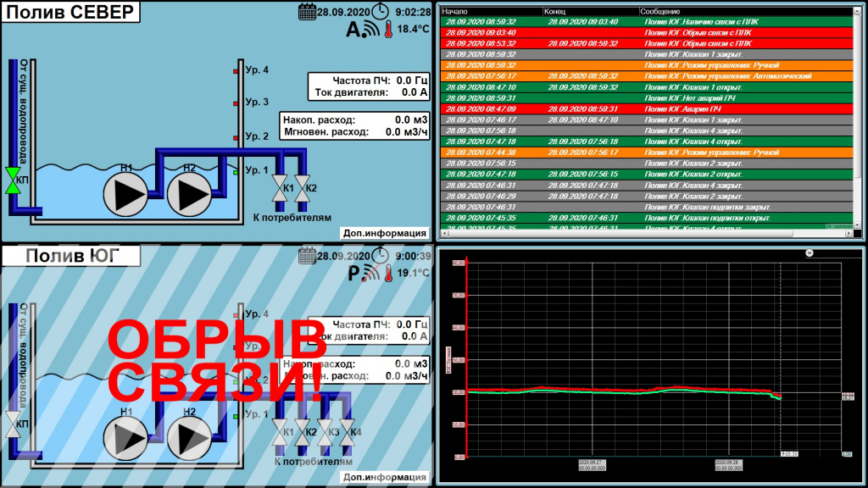Viewport: 868px width, 488px height.
Task: Open valve K2 in the Полив СЕВЕР panel
Action: coord(303,188)
